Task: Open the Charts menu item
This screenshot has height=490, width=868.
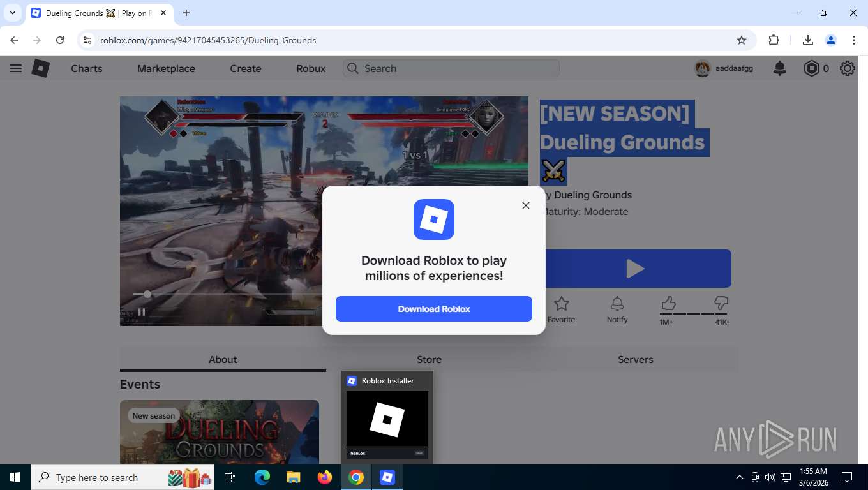Action: pos(87,68)
